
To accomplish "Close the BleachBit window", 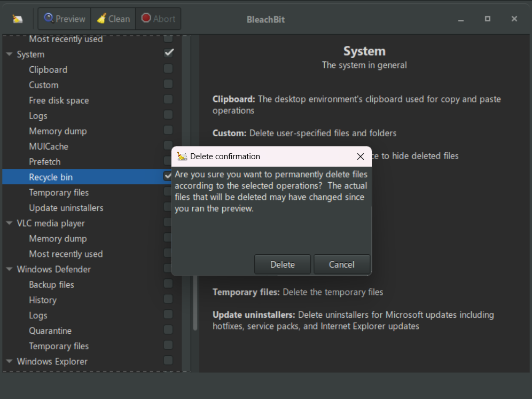I will click(x=514, y=19).
